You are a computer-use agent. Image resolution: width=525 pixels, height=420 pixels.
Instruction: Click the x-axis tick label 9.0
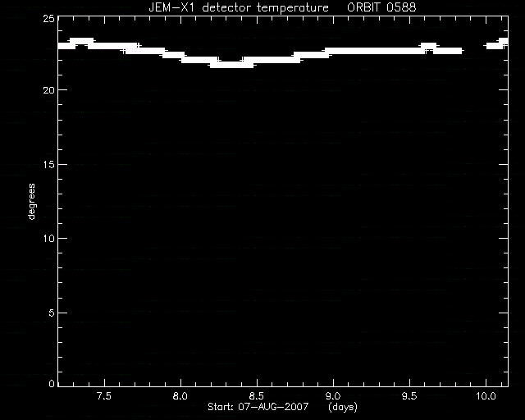(333, 396)
